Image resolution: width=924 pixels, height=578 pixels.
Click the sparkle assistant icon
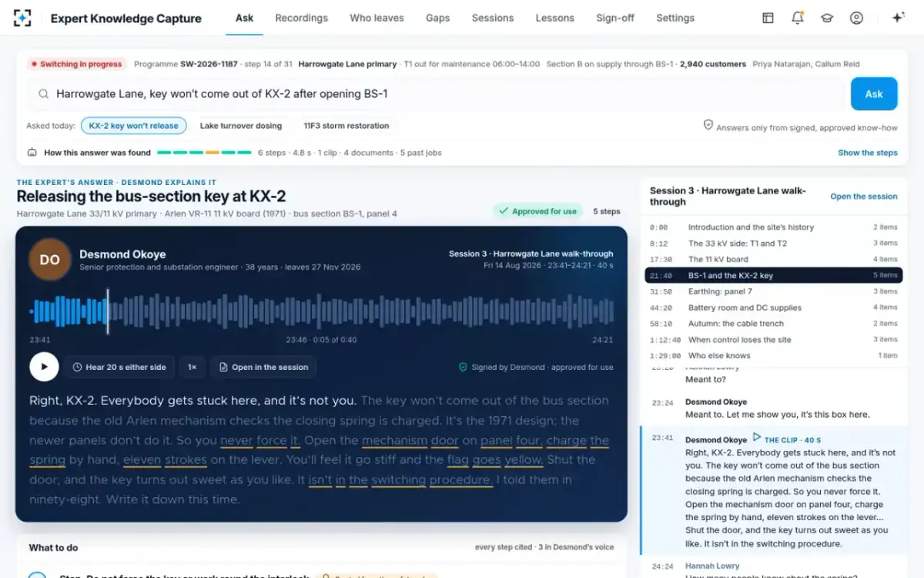[898, 18]
